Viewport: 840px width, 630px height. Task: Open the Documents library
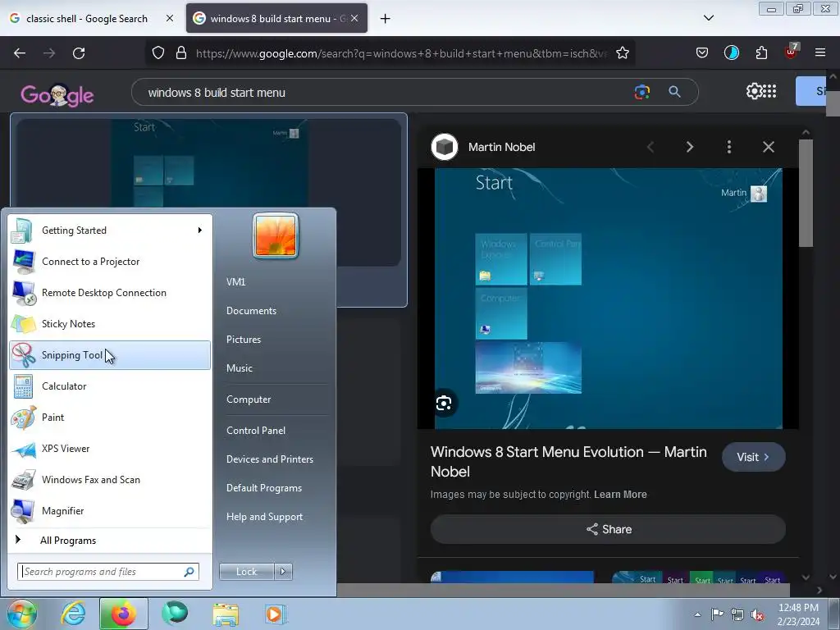[251, 311]
